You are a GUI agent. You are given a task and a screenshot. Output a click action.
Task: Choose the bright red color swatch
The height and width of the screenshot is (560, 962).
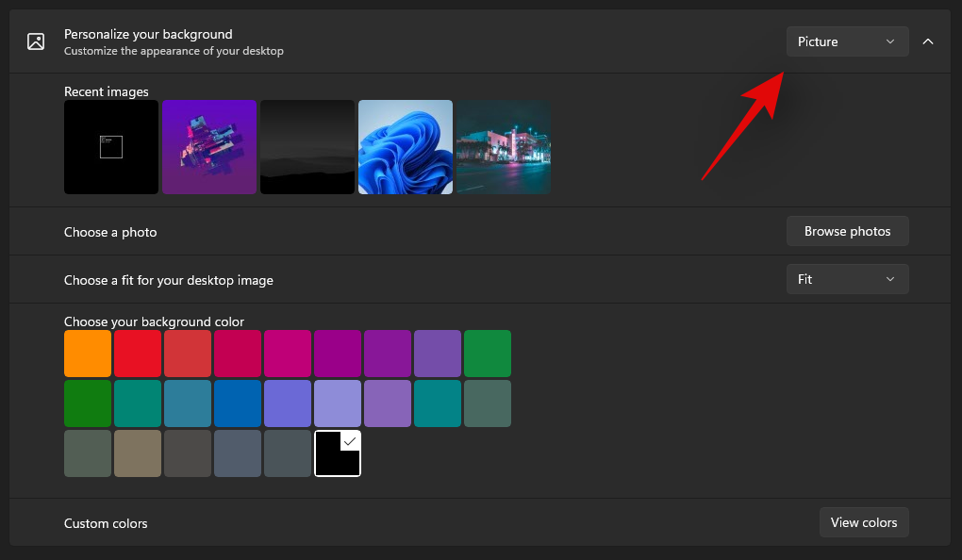(x=138, y=354)
